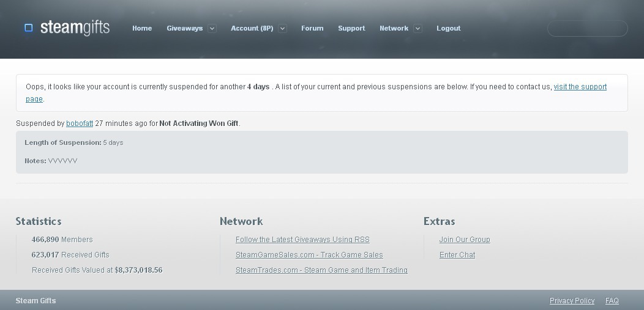Screen dimensions: 644x310
Task: Open the FAQ footer link
Action: [x=612, y=301]
